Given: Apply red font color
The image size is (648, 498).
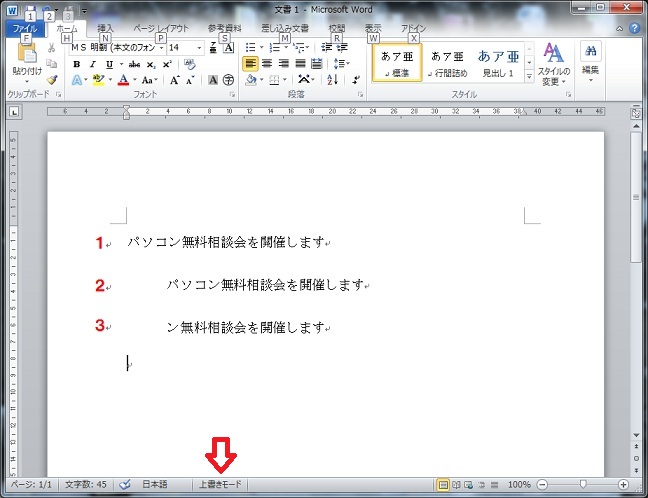Looking at the screenshot, I should pos(123,80).
